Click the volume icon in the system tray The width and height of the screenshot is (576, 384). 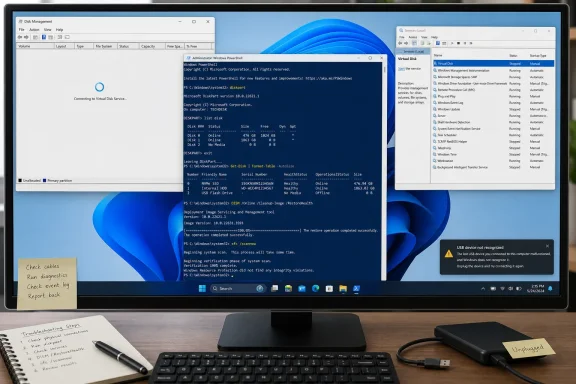(511, 289)
